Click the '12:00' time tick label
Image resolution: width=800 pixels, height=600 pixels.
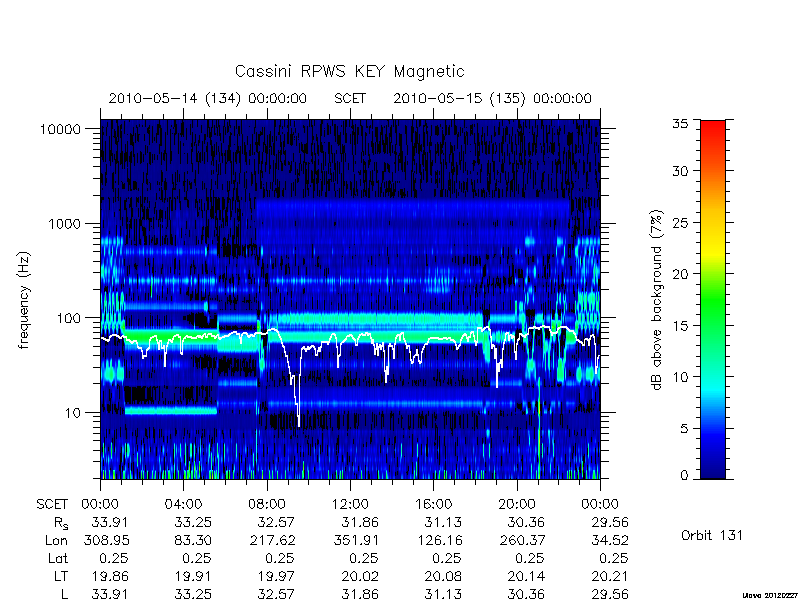click(350, 505)
